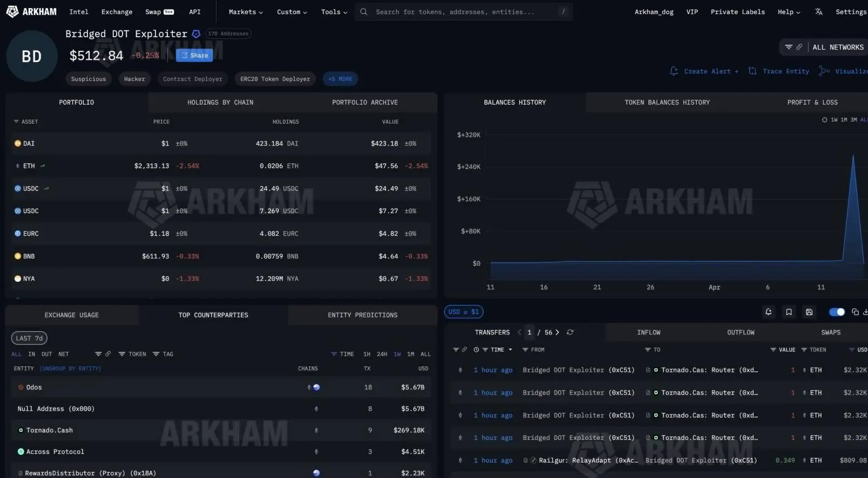Open the Exchange page in navigation

(117, 11)
